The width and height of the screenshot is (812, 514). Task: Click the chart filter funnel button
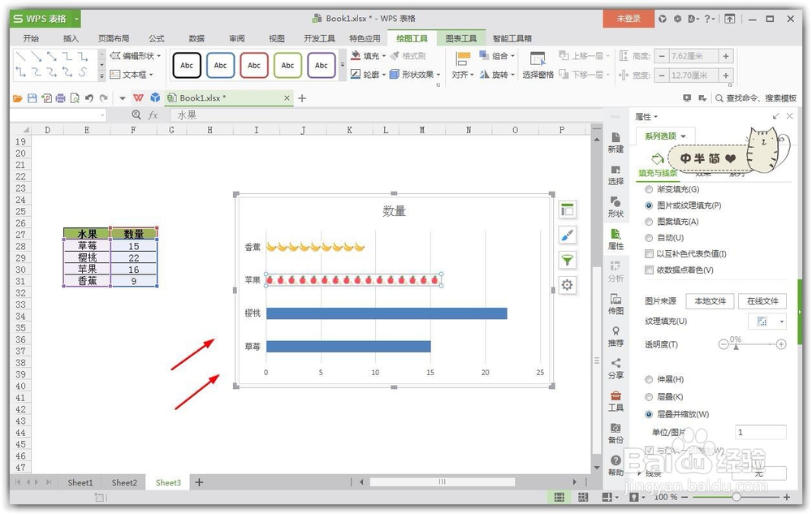567,260
